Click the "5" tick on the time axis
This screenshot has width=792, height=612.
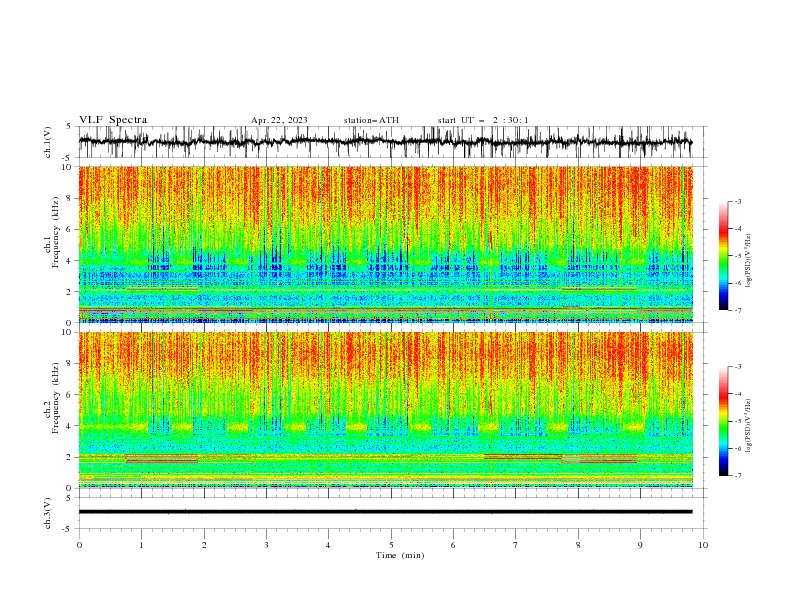click(391, 545)
